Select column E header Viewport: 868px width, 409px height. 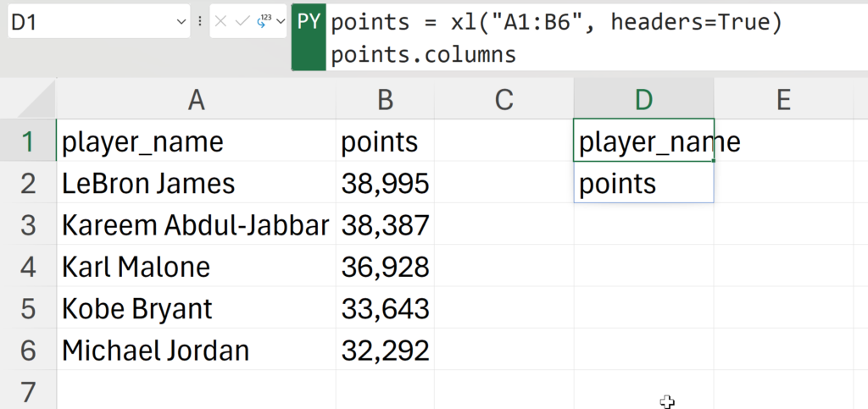(x=783, y=100)
